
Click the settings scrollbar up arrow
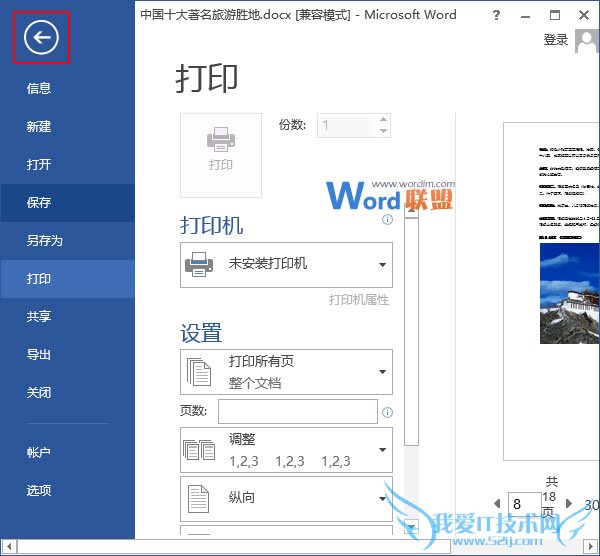click(x=411, y=211)
